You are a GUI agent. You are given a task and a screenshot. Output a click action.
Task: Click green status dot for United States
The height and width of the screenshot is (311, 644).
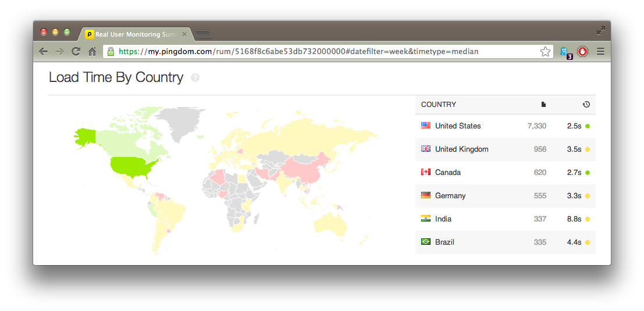click(x=588, y=126)
